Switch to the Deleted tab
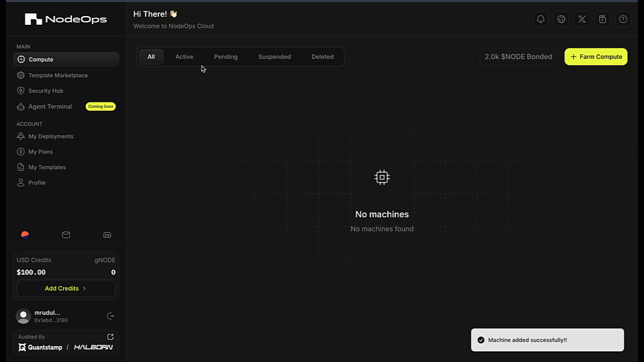This screenshot has width=644, height=362. 323,56
